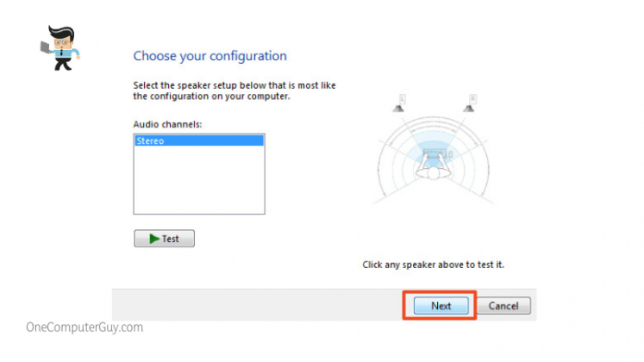Screen dimensions: 644x362
Task: Proceed with the Next button
Action: (441, 306)
